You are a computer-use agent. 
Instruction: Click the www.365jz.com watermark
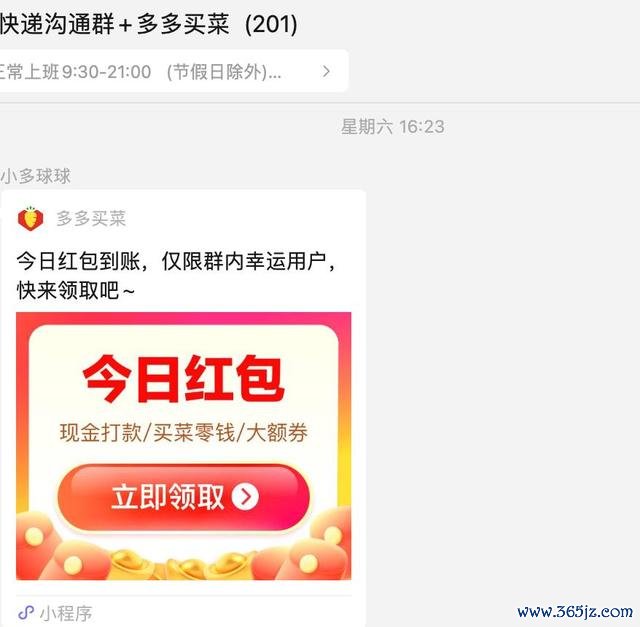tap(575, 612)
